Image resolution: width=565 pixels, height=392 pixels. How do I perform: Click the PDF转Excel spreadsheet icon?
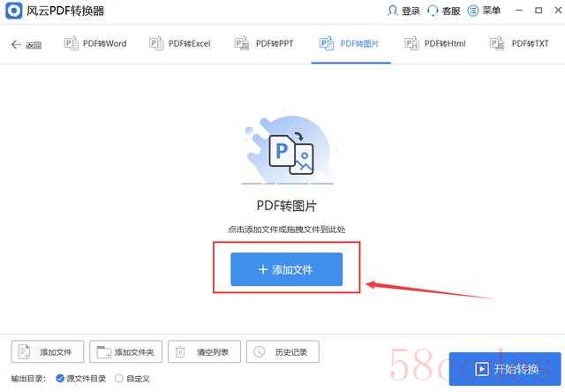coord(156,43)
